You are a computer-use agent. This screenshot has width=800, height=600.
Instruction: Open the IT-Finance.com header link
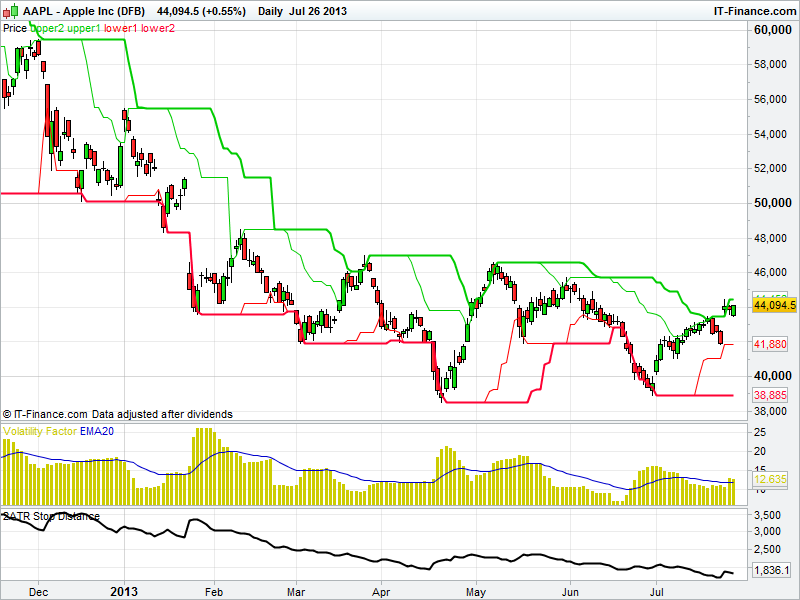coord(755,11)
